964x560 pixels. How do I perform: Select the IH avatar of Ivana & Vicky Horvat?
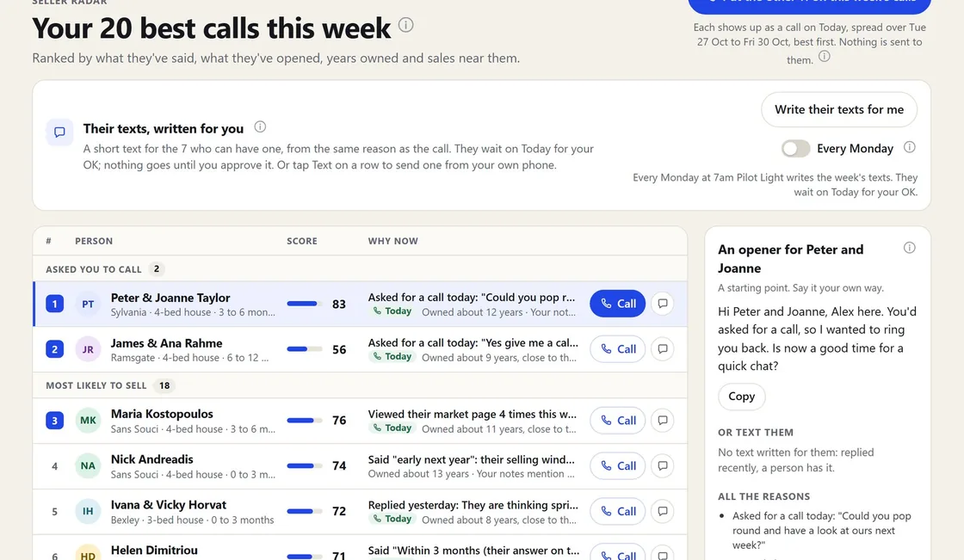pos(88,512)
